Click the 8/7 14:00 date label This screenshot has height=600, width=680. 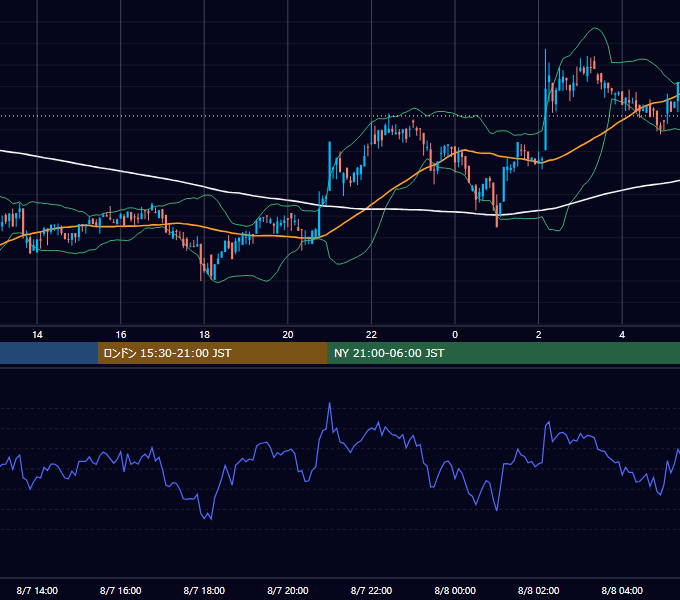coord(37,590)
